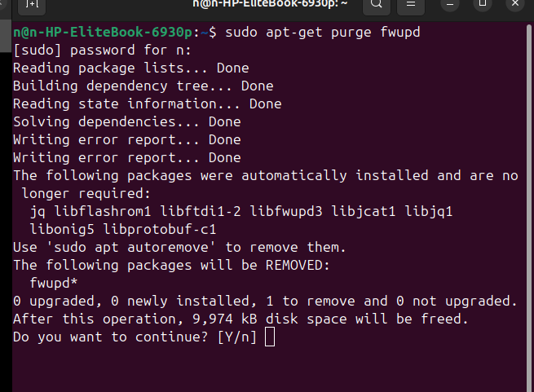Open a new terminal tab
The image size is (534, 392).
(x=32, y=5)
